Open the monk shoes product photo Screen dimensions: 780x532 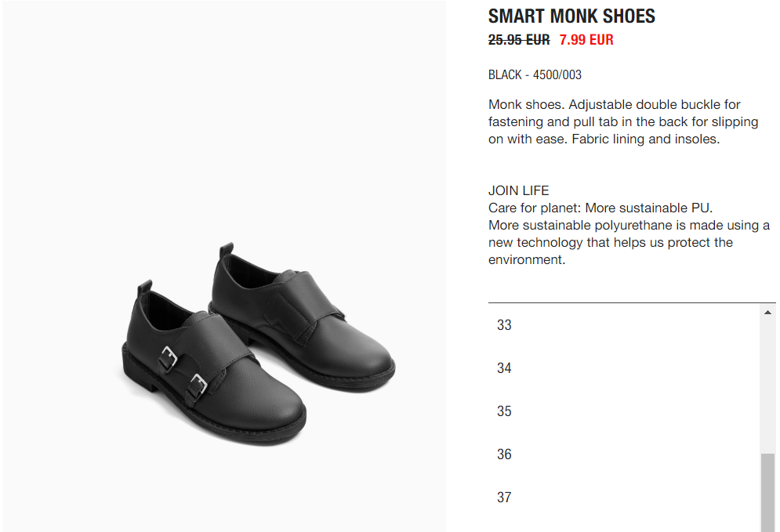[x=224, y=266]
